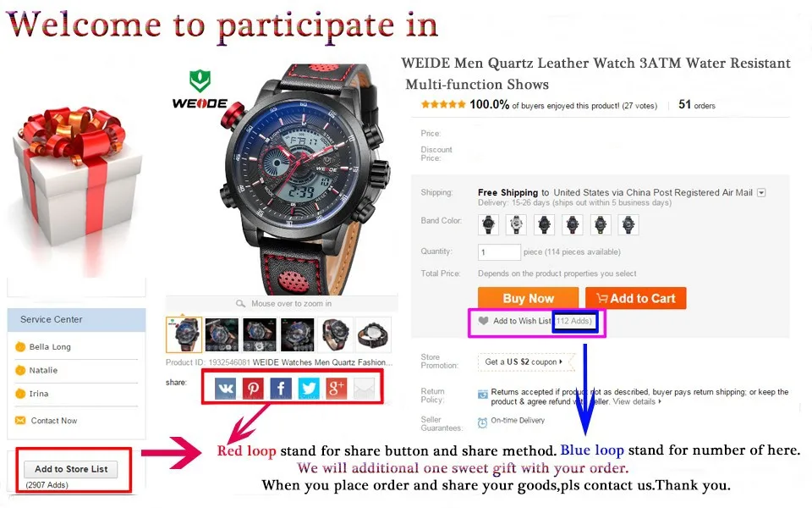The image size is (812, 508).
Task: Share the product on VK
Action: coord(225,388)
